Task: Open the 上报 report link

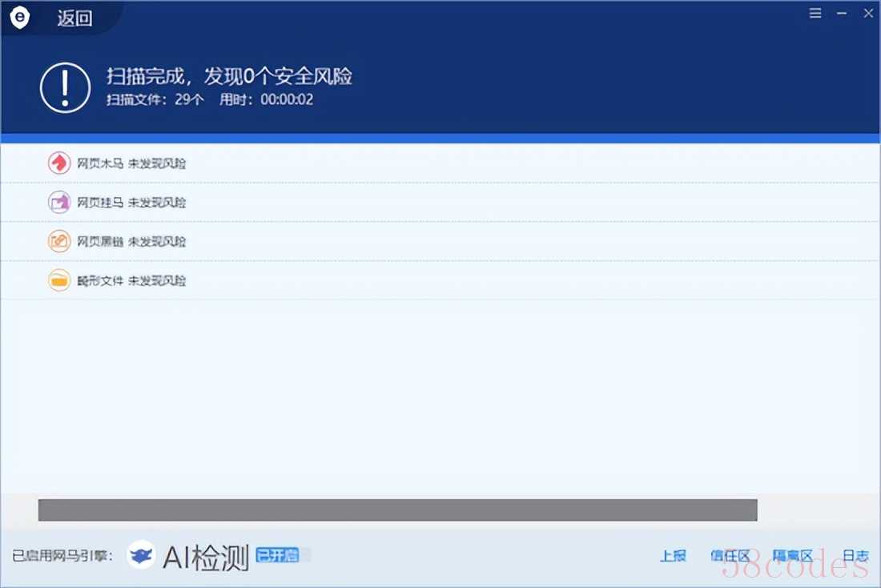Action: tap(673, 556)
